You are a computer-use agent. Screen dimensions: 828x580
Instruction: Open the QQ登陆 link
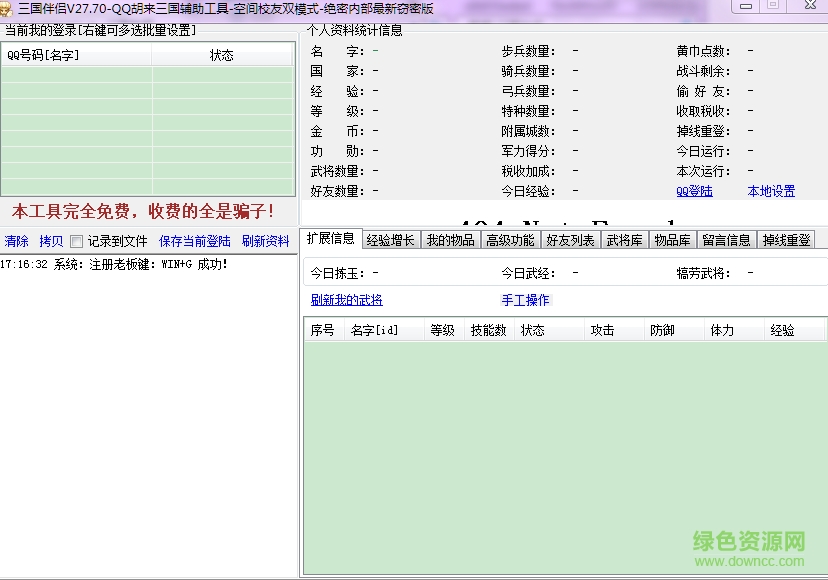(x=694, y=191)
